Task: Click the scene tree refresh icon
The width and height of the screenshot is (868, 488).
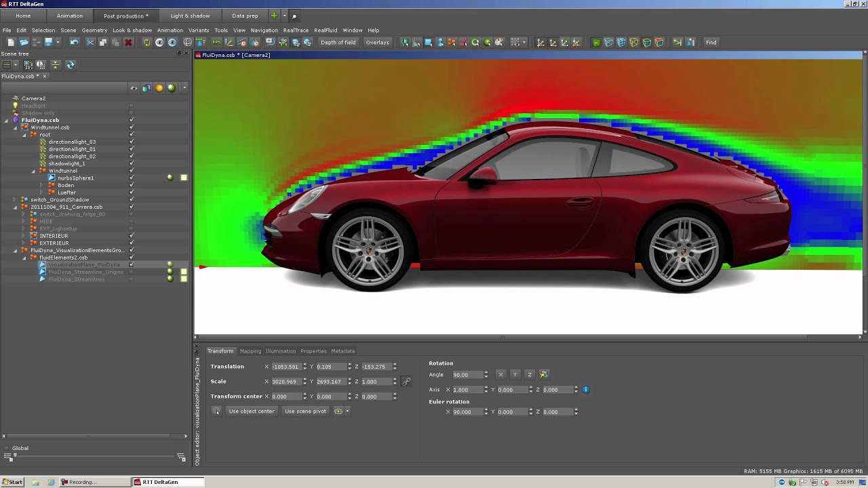Action: 70,65
